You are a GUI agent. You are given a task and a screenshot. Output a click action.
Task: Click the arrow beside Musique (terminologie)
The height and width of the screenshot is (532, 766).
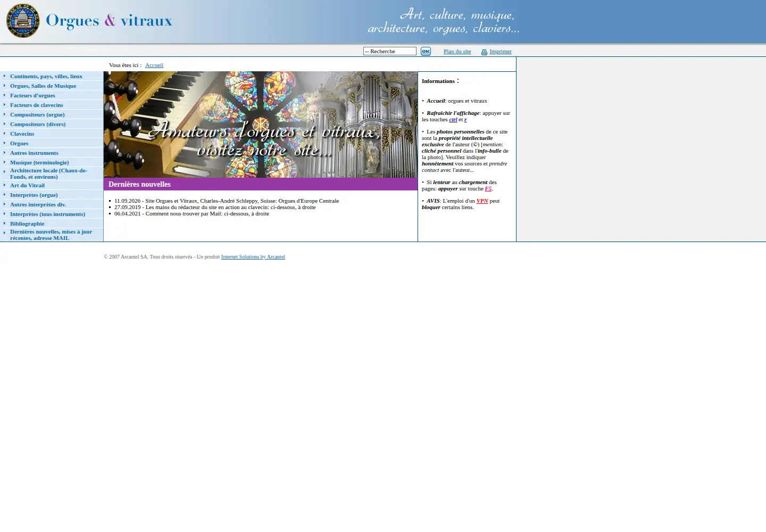pyautogui.click(x=4, y=162)
